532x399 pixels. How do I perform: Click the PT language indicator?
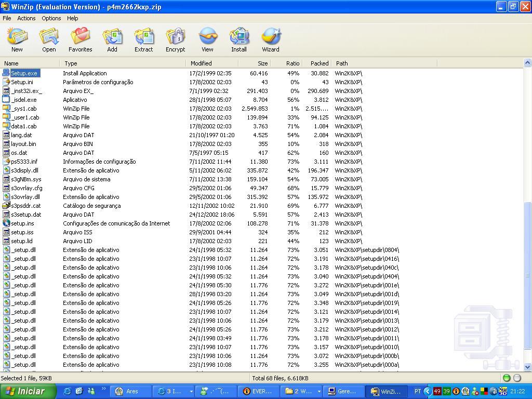click(x=418, y=391)
